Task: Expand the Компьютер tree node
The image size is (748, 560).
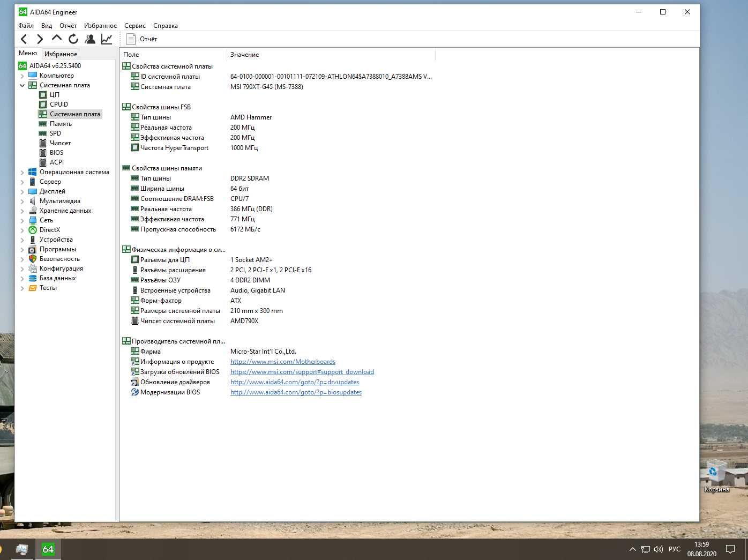Action: click(22, 76)
